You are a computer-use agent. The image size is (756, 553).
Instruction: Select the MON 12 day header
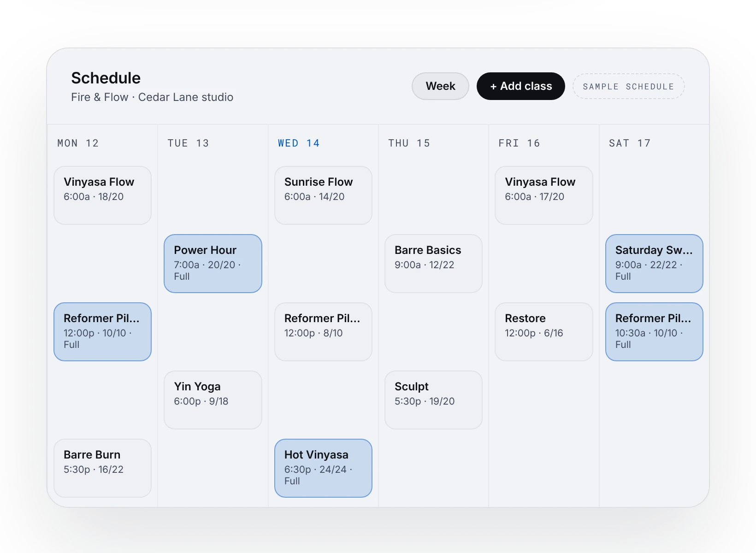[78, 143]
